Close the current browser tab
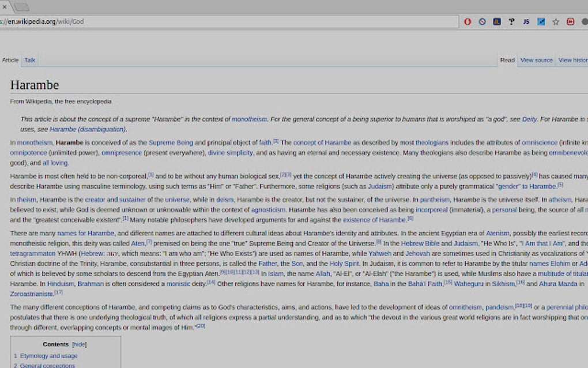Image resolution: width=588 pixels, height=368 pixels. [x=5, y=7]
